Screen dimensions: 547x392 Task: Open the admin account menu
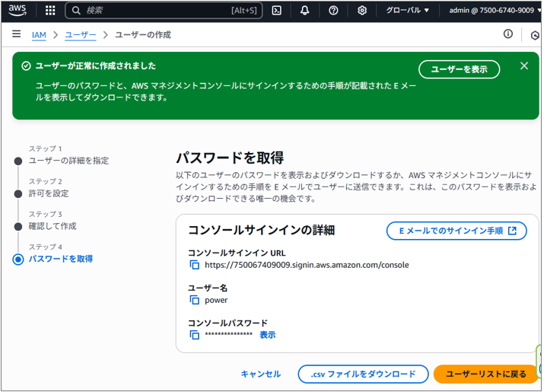coord(495,11)
